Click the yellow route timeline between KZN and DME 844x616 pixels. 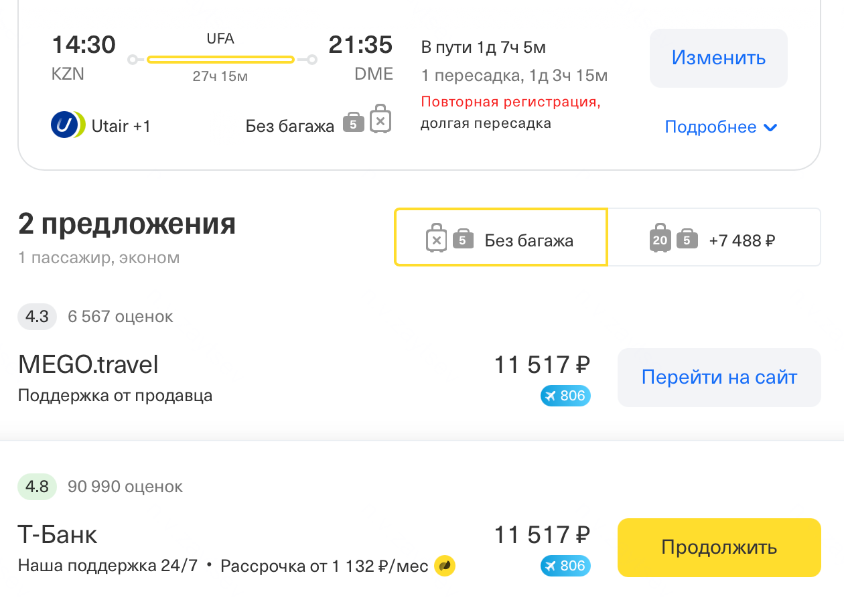(221, 59)
